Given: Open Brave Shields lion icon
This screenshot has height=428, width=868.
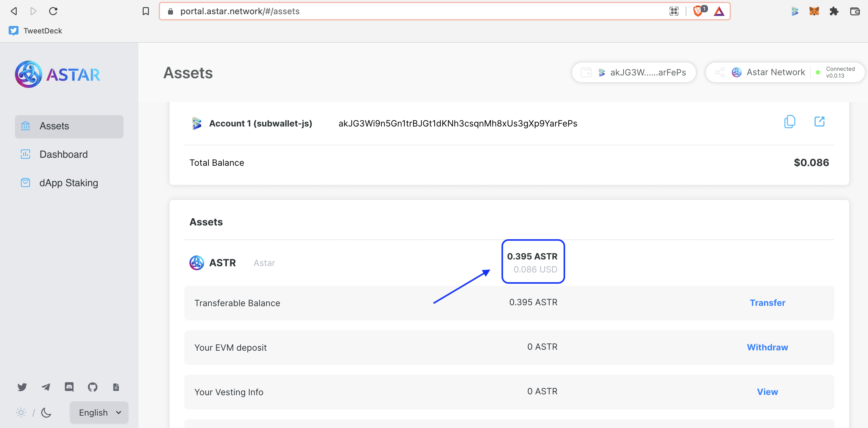Looking at the screenshot, I should tap(698, 11).
